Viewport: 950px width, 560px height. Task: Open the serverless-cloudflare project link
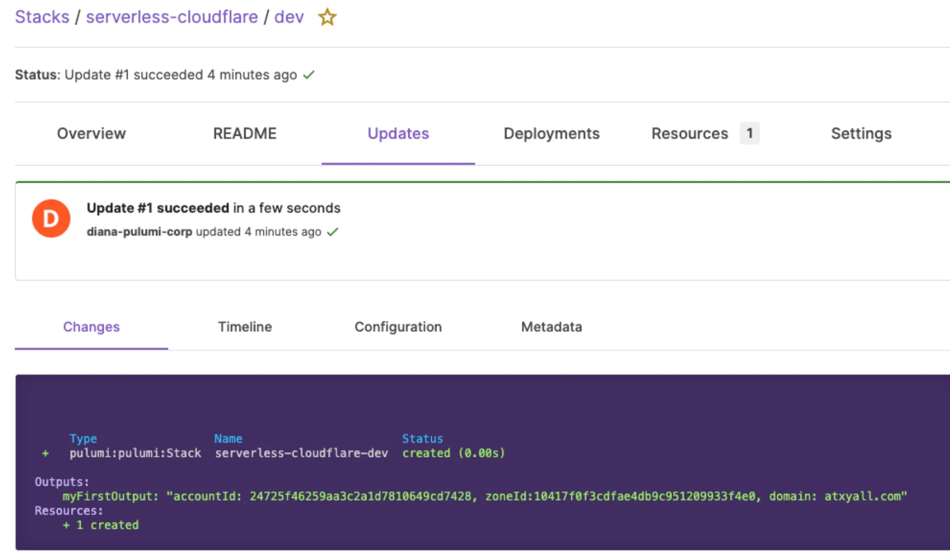[x=172, y=17]
